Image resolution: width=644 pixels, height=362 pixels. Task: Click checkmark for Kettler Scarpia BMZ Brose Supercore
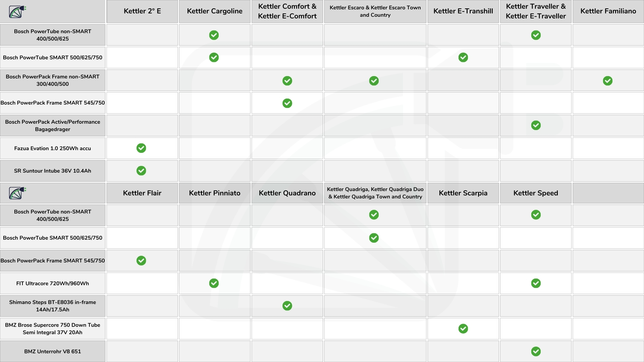point(463,329)
